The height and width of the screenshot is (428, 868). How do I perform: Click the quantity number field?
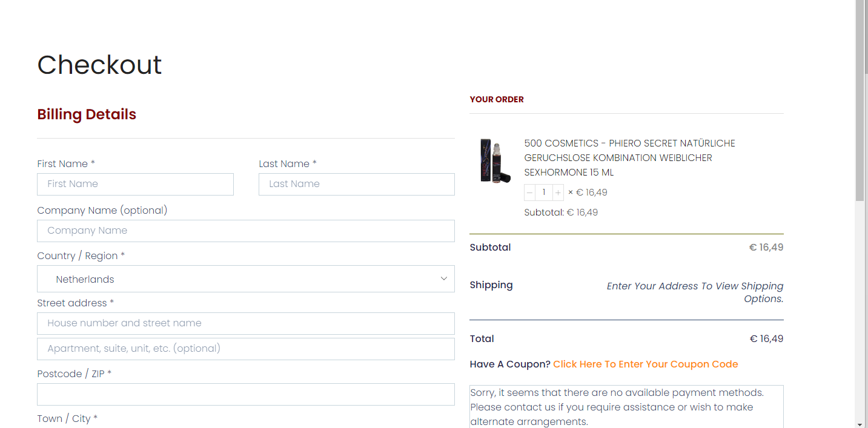(544, 193)
